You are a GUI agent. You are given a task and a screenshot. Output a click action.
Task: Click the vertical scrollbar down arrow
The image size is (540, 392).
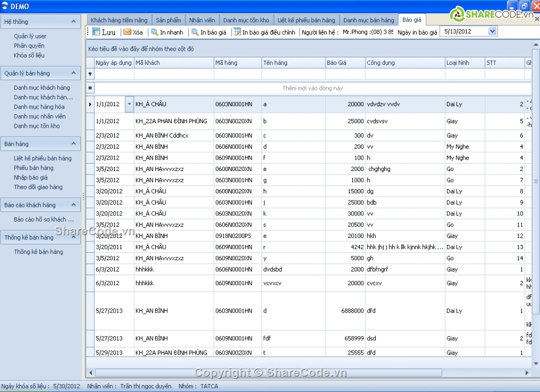pos(536,364)
